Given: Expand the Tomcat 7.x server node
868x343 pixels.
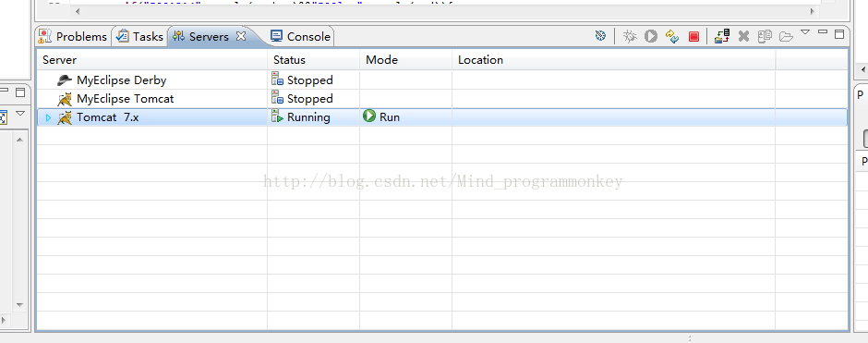Looking at the screenshot, I should (x=48, y=117).
